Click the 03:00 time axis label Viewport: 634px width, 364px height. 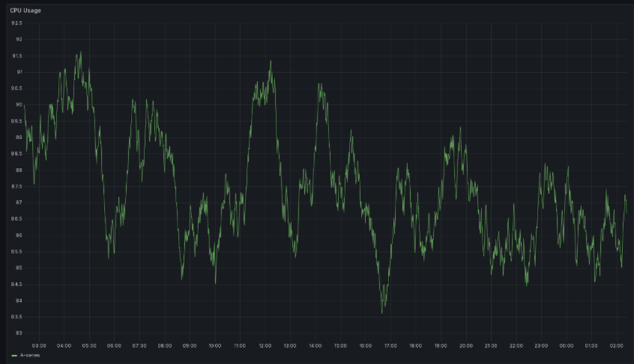click(x=39, y=346)
